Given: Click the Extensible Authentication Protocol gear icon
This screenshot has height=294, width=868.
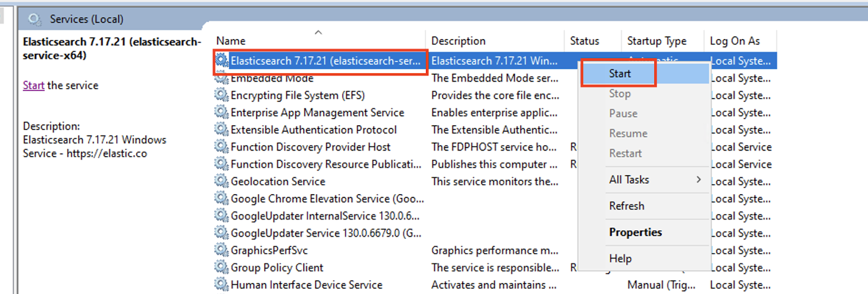Looking at the screenshot, I should click(x=221, y=130).
